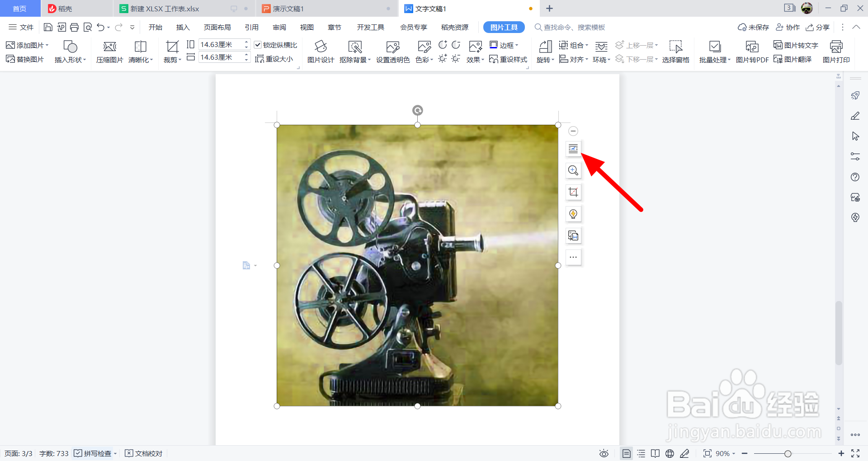Open the 插入 ribbon tab

[183, 28]
